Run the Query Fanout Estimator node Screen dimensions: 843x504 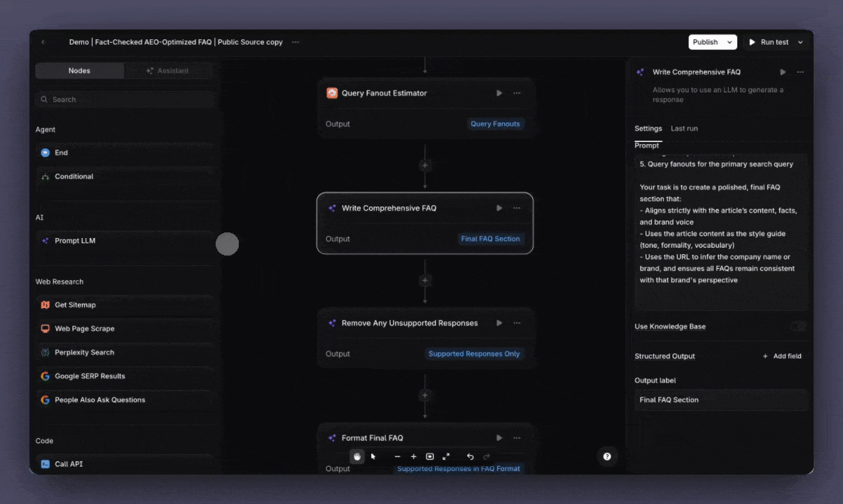(x=499, y=93)
